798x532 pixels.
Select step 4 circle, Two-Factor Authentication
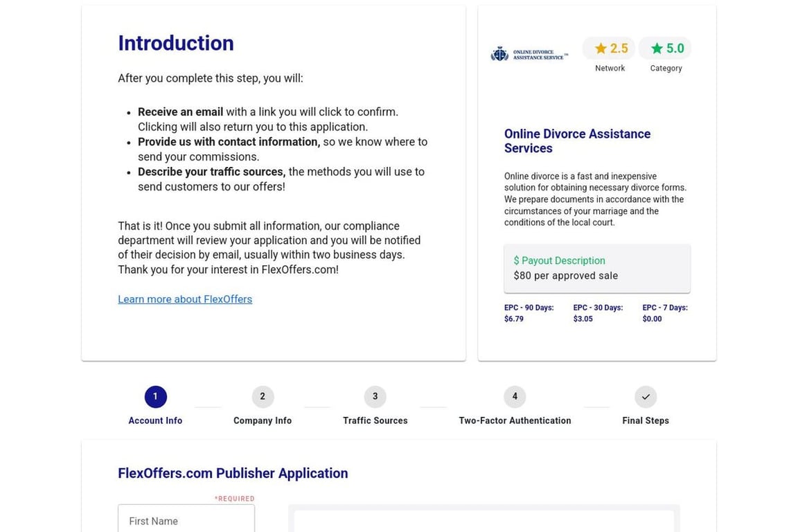515,397
